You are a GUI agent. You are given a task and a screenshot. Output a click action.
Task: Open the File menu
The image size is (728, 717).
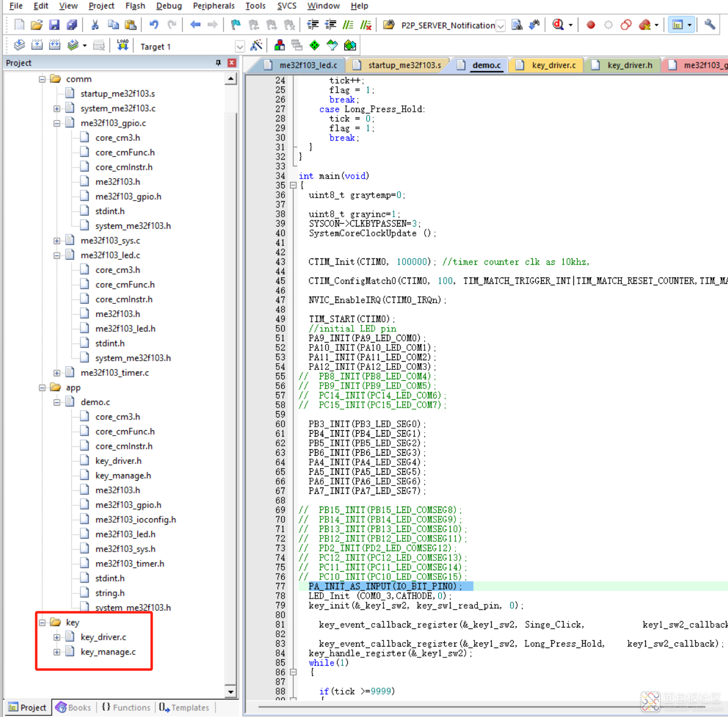coord(16,6)
